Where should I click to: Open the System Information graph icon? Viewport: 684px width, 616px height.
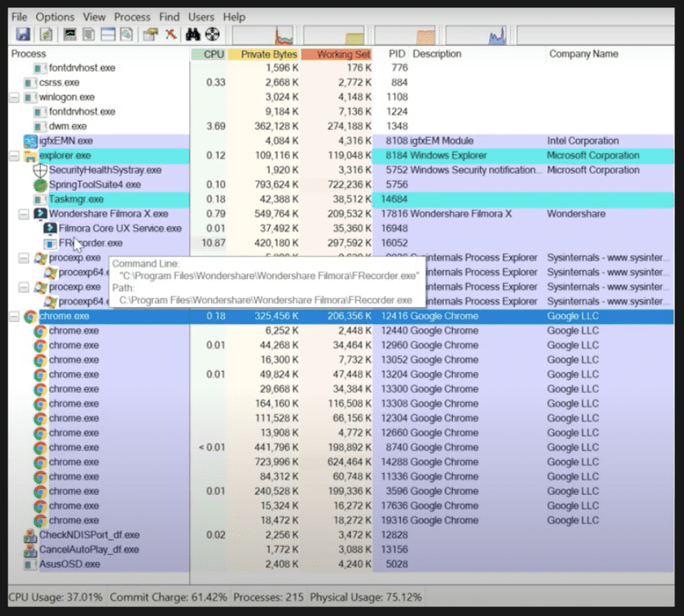click(69, 34)
